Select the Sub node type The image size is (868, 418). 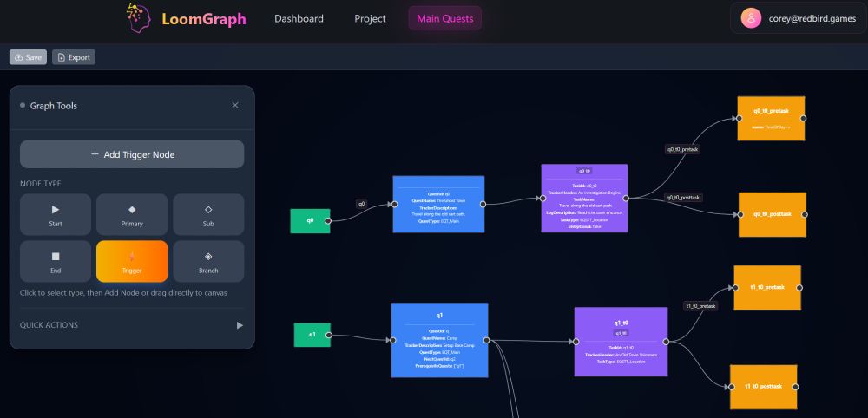(208, 214)
